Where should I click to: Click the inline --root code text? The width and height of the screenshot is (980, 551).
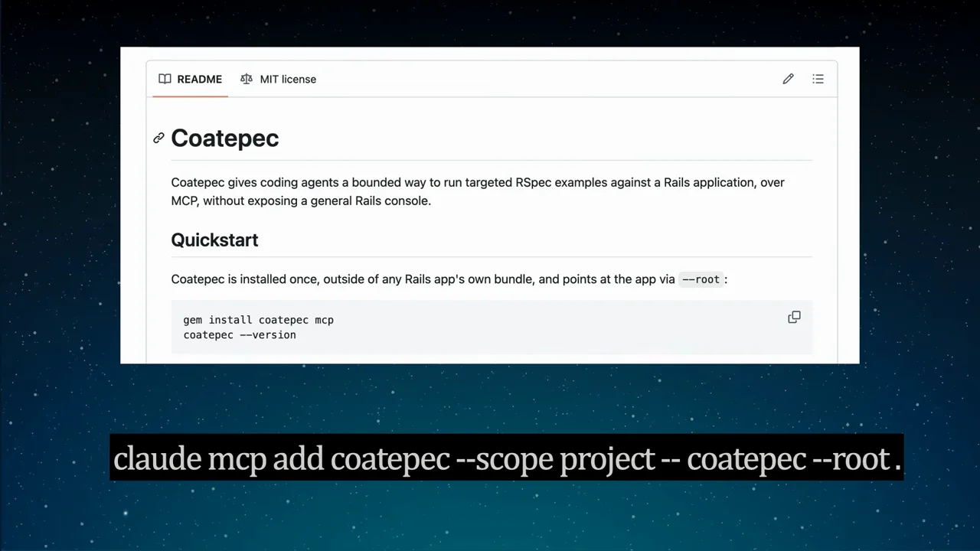(701, 279)
